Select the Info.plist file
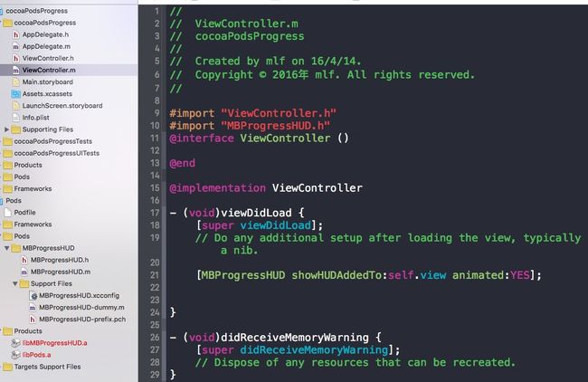588x382 pixels. pyautogui.click(x=35, y=118)
